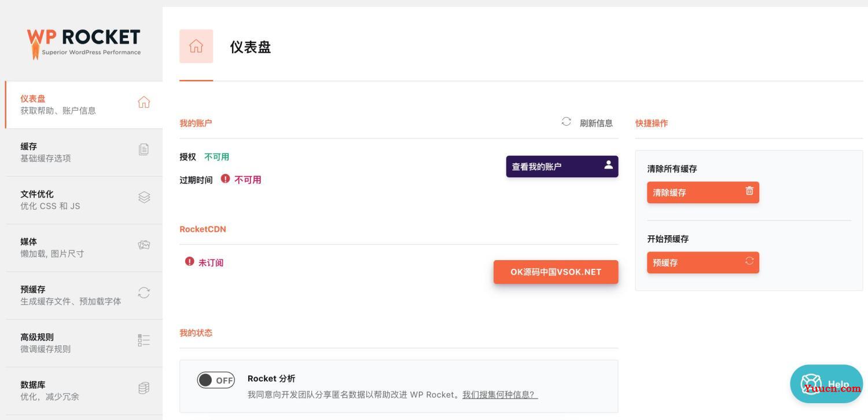Click the RocketCDN section heading
This screenshot has height=420, width=868.
pyautogui.click(x=203, y=229)
